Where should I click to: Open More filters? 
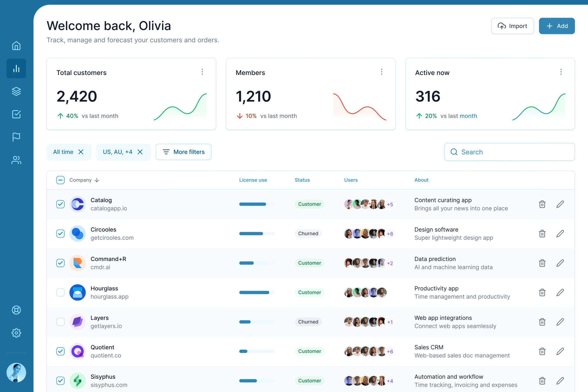183,152
